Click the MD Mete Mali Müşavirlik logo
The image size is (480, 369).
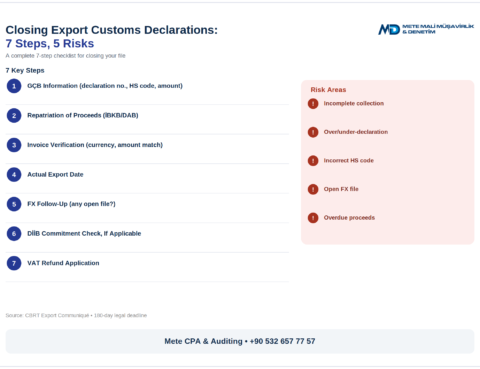426,29
